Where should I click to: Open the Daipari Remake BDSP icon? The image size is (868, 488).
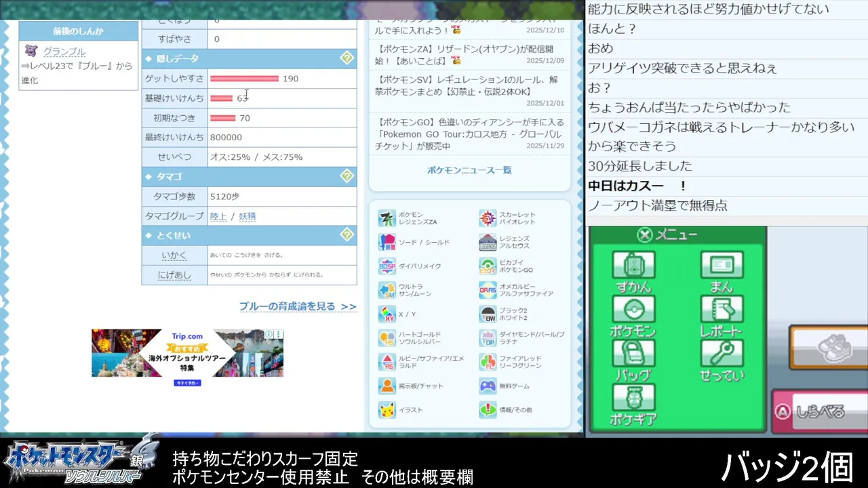pos(387,266)
